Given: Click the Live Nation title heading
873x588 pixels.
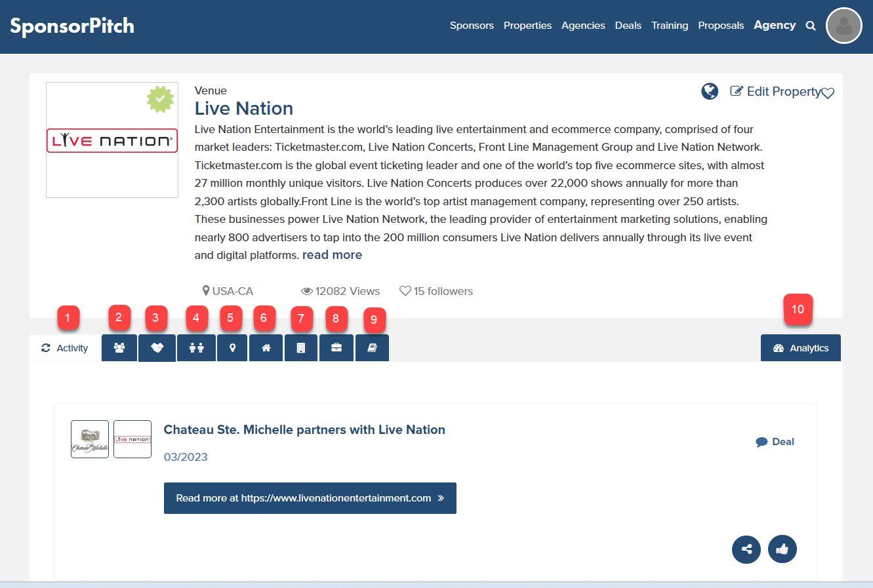Looking at the screenshot, I should click(244, 108).
